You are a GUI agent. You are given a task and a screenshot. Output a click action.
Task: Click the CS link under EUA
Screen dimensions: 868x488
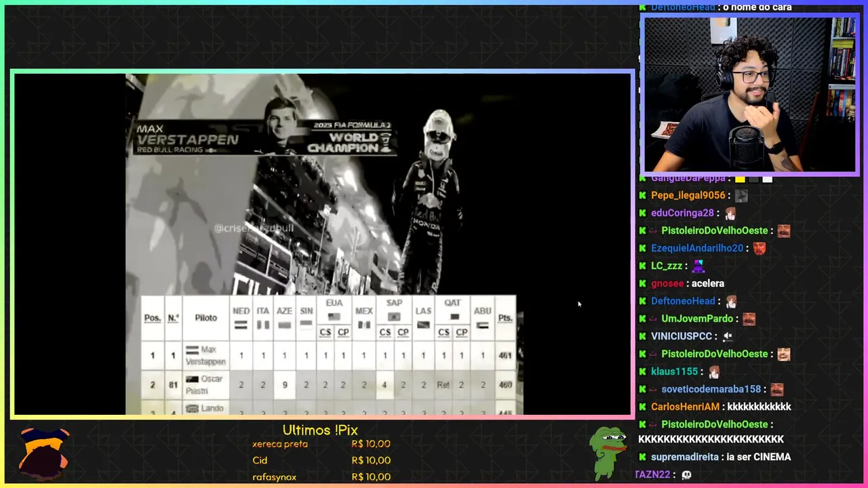325,332
